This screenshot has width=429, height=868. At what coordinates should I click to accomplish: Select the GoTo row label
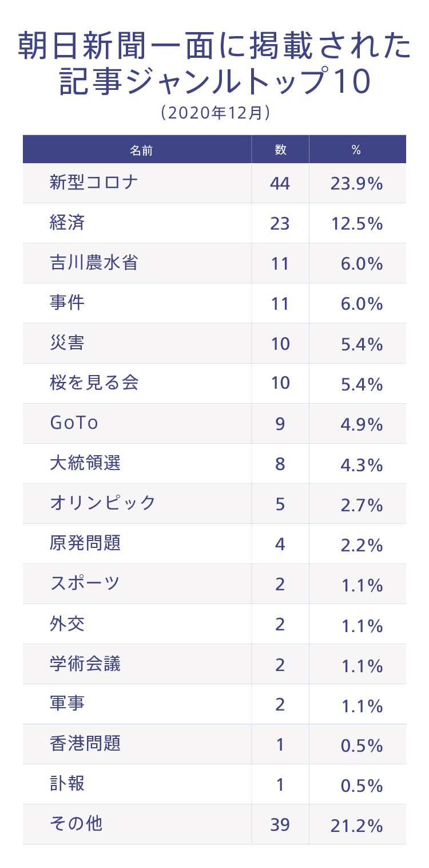point(74,423)
